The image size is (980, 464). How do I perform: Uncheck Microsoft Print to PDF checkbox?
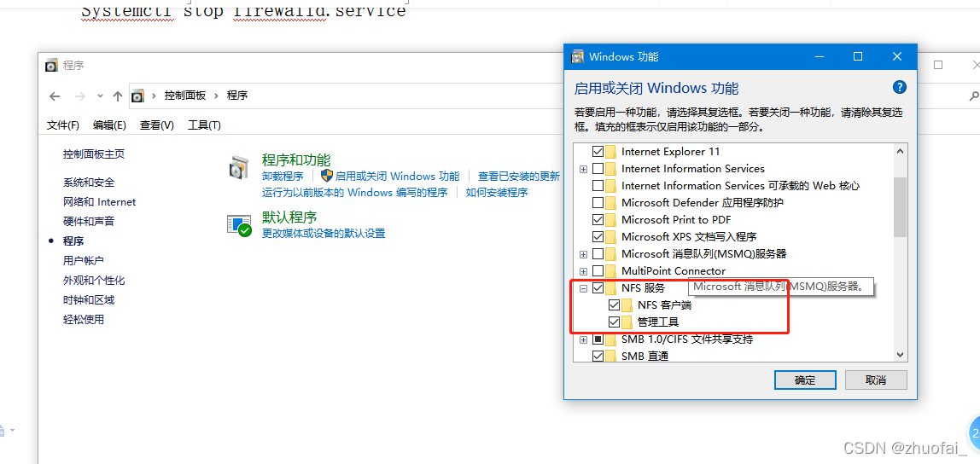[x=598, y=220]
